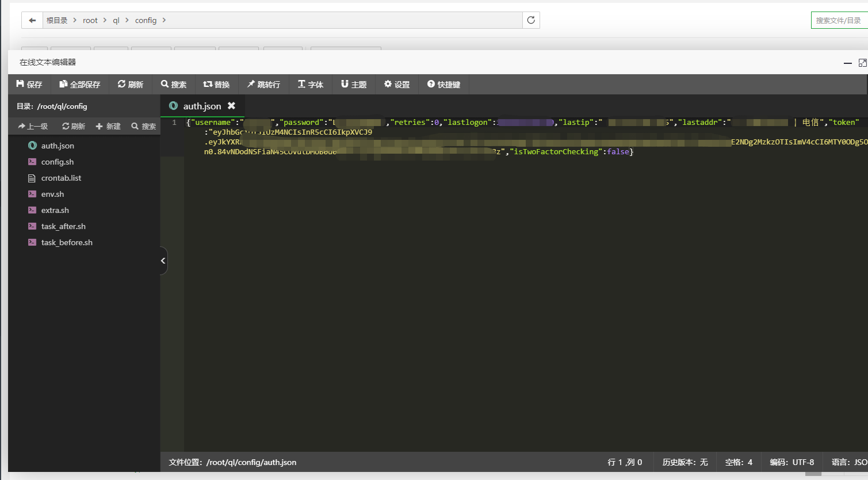Create a new file with 新建
This screenshot has height=480, width=868.
tap(108, 125)
